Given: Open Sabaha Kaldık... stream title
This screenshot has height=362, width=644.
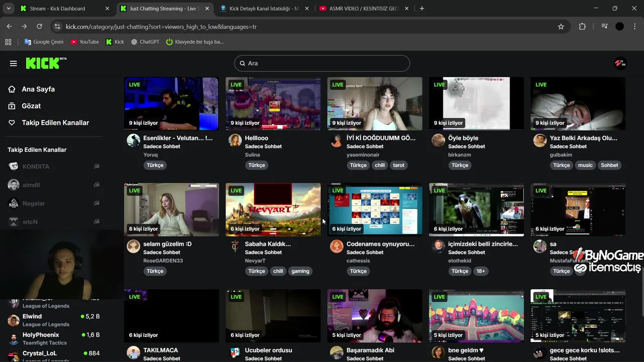Looking at the screenshot, I should pyautogui.click(x=268, y=244).
